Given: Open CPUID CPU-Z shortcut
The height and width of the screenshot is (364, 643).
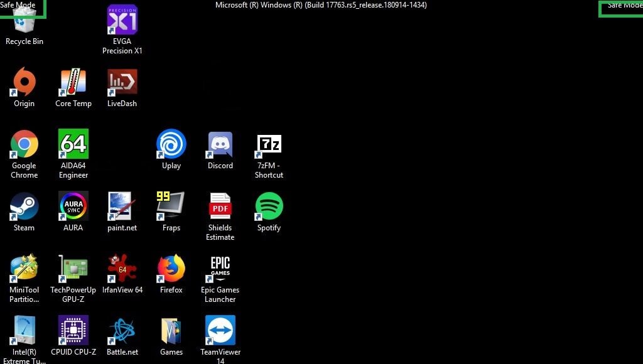Looking at the screenshot, I should click(x=73, y=330).
